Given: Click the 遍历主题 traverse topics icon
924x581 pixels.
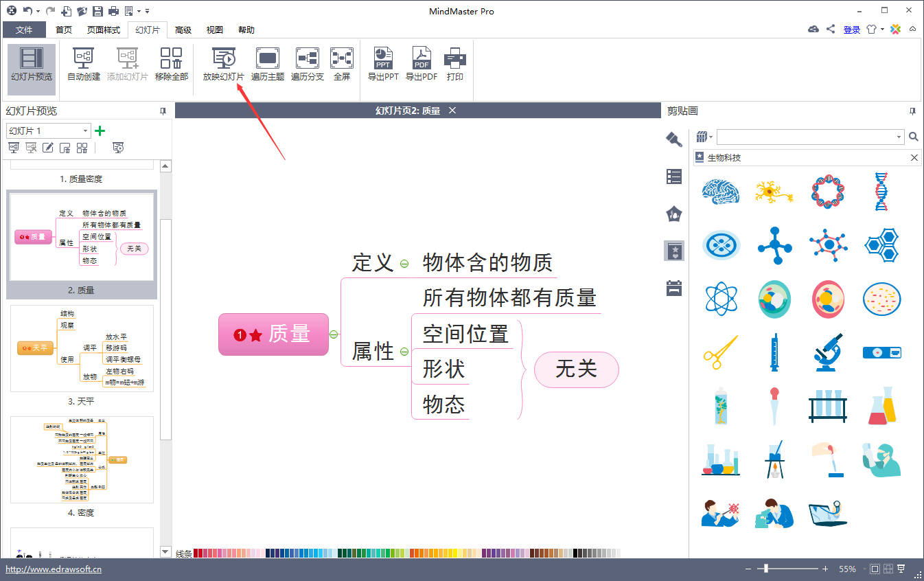Looking at the screenshot, I should point(267,58).
